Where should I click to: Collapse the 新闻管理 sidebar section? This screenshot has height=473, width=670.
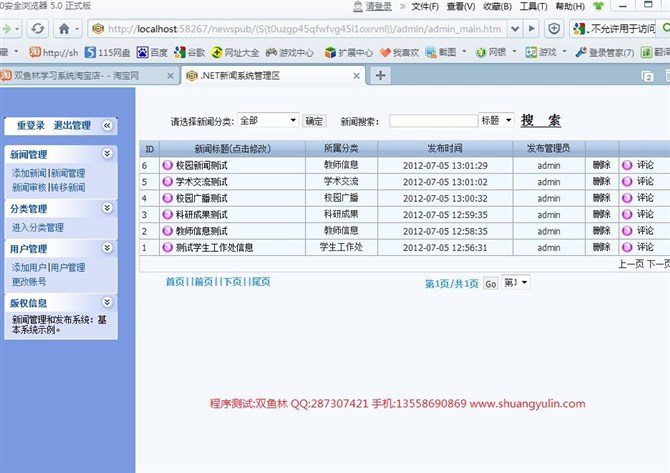click(107, 154)
